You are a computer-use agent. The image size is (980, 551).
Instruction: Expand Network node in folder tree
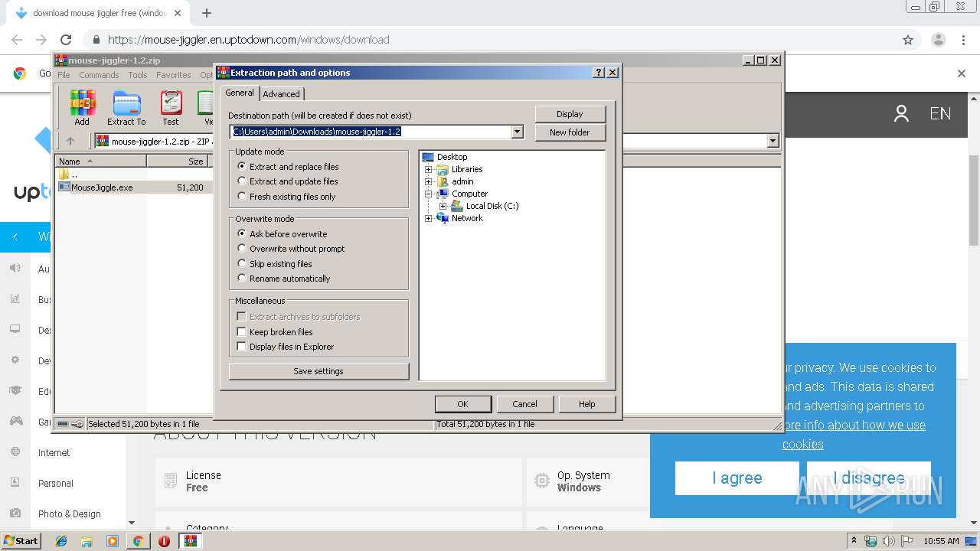tap(429, 218)
